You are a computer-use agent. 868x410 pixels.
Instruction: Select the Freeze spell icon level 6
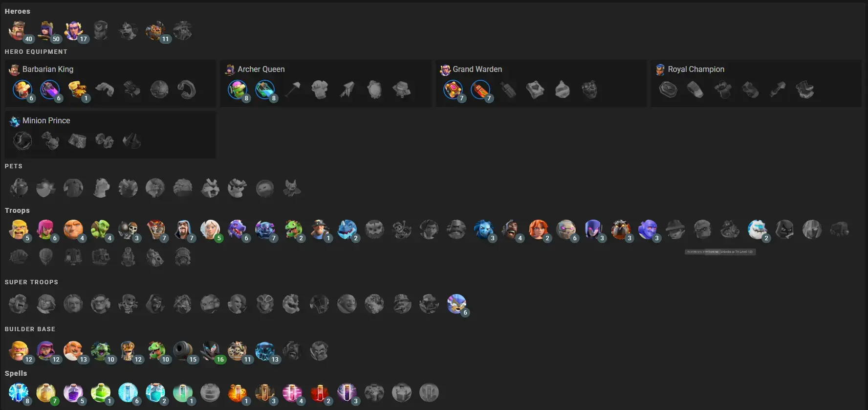coord(128,392)
